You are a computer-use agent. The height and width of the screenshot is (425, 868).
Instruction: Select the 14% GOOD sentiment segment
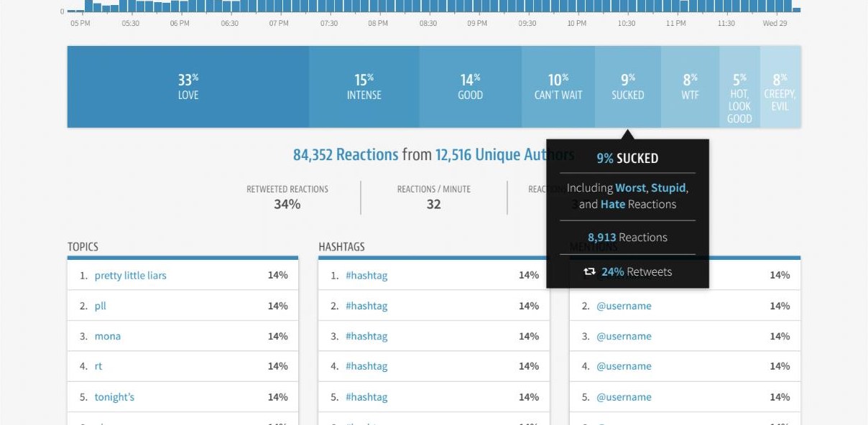471,87
